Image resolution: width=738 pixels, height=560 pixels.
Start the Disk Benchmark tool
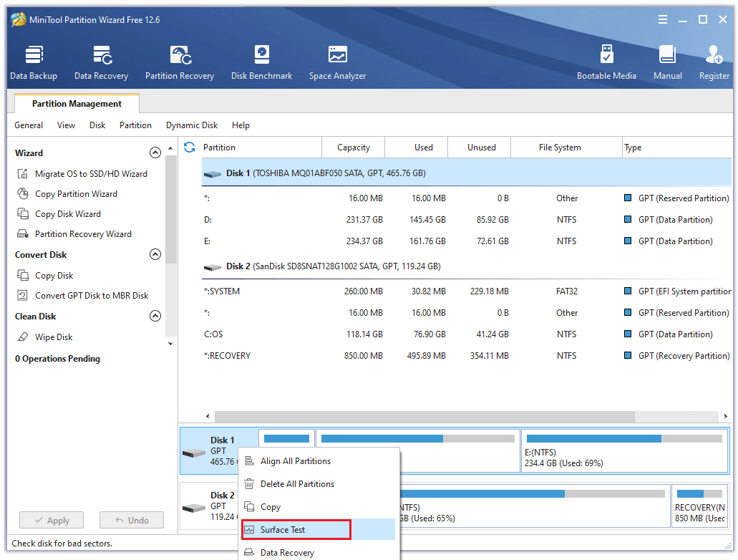click(x=262, y=62)
